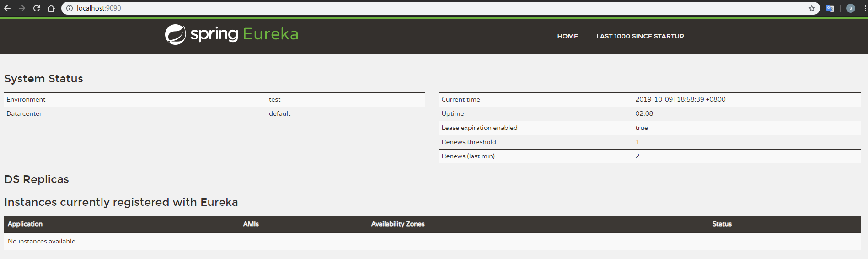868x259 pixels.
Task: Open the Google Translate extension icon
Action: 830,8
